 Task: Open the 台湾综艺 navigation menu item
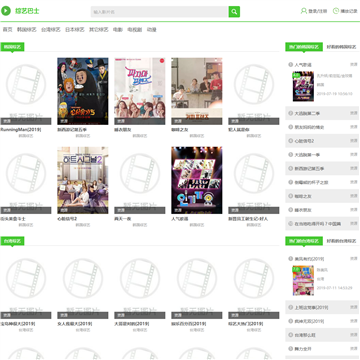pos(51,30)
